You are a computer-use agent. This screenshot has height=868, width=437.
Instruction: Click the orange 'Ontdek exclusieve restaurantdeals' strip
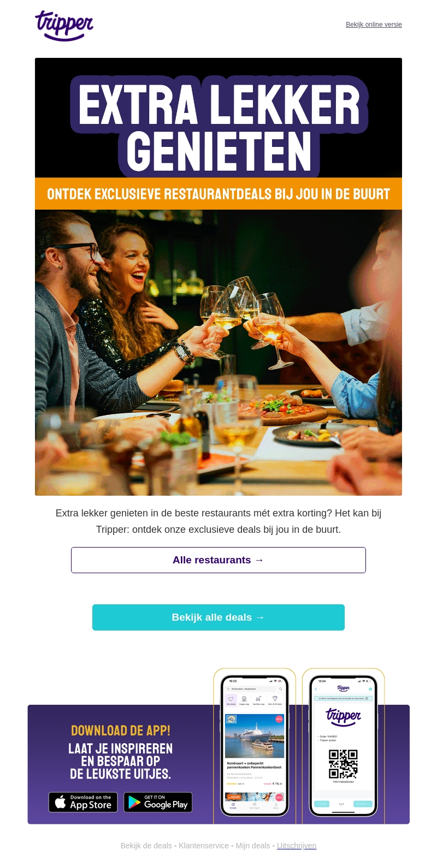click(x=218, y=194)
